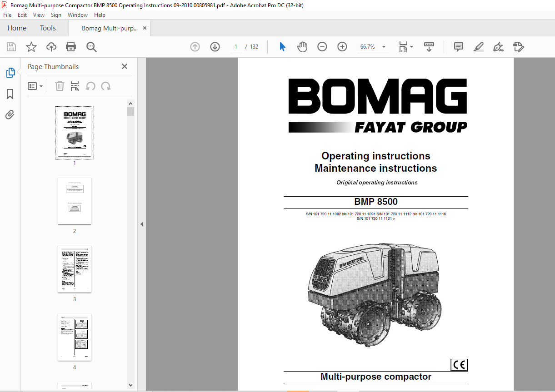Switch to the Home tab

[x=17, y=28]
